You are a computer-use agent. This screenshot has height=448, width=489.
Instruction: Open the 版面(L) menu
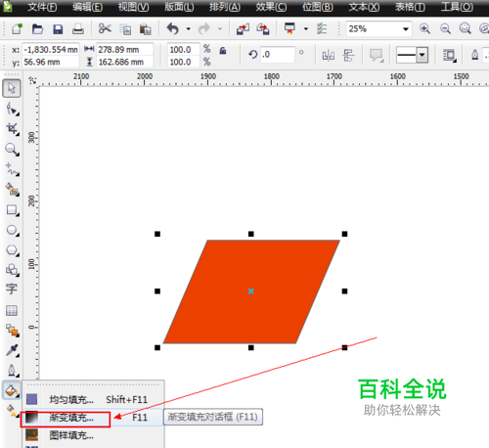179,7
